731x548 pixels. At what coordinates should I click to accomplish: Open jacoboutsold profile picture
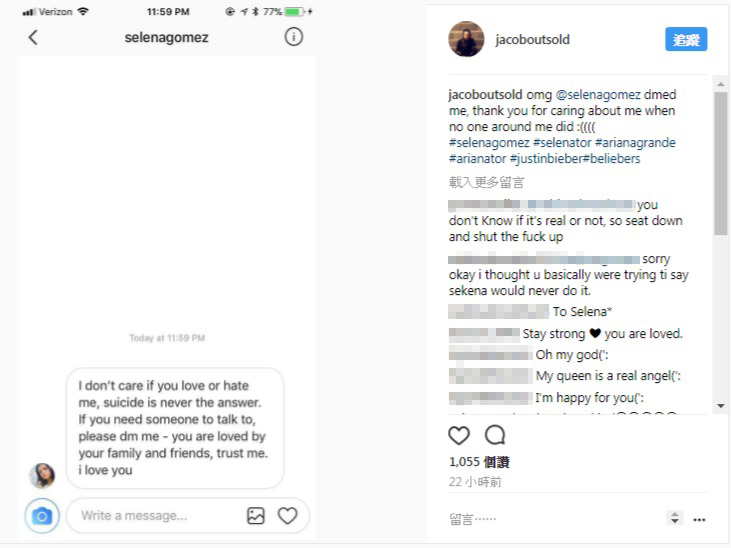tap(466, 39)
